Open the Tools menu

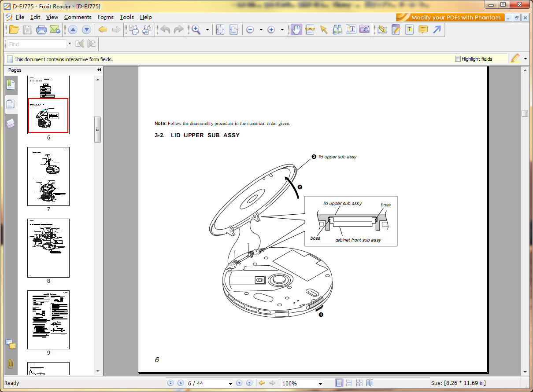(x=127, y=17)
